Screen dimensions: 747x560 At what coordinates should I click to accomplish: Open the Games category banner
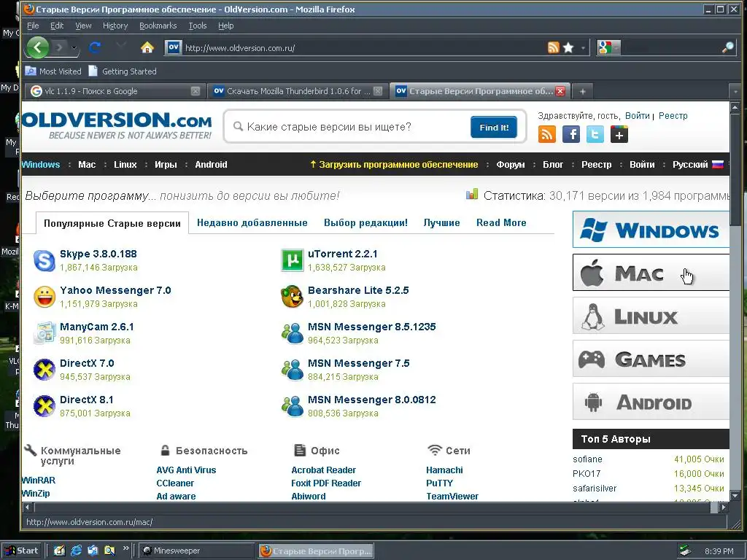pos(651,359)
